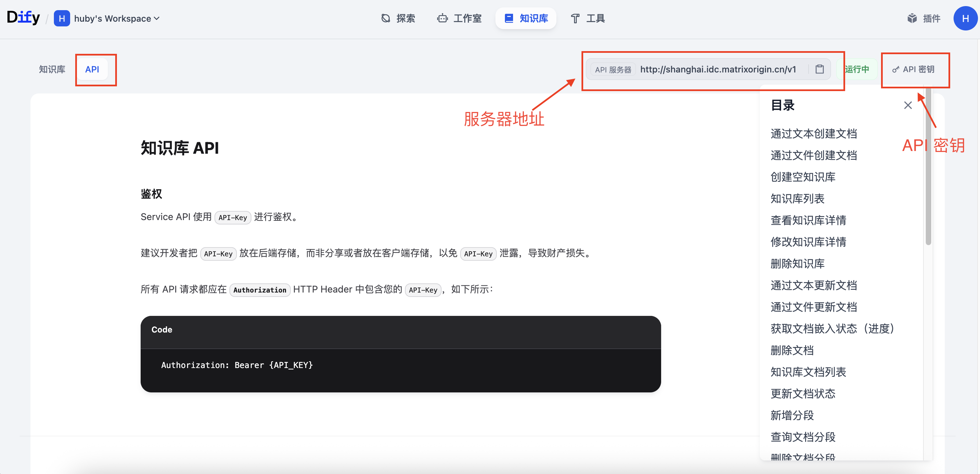Viewport: 980px width, 474px height.
Task: Click the blue H workspace icon
Action: [62, 18]
